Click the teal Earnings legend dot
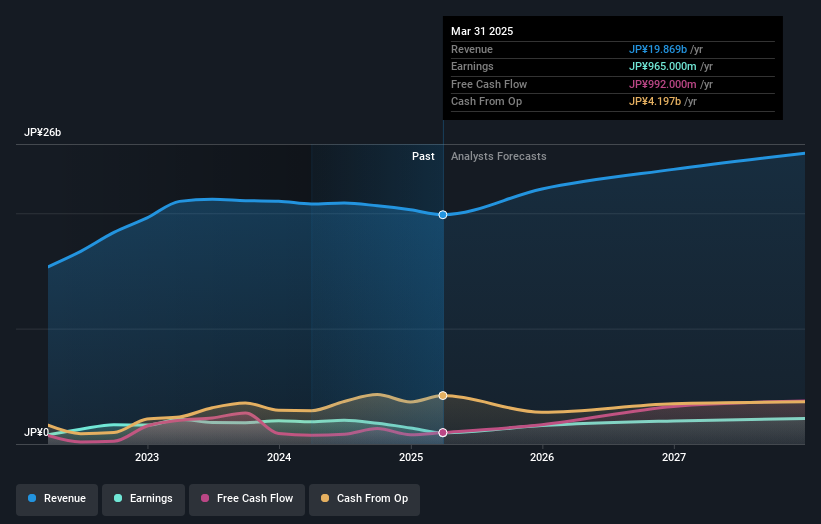This screenshot has width=821, height=524. (x=118, y=498)
